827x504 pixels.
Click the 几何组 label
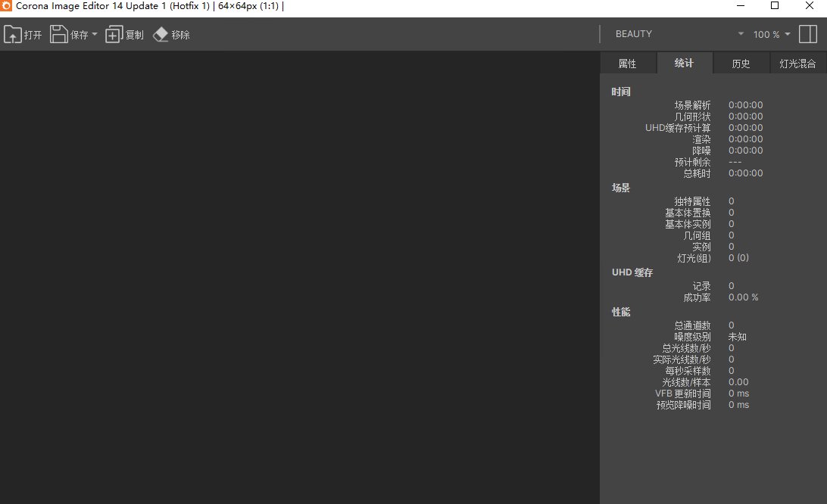click(697, 235)
